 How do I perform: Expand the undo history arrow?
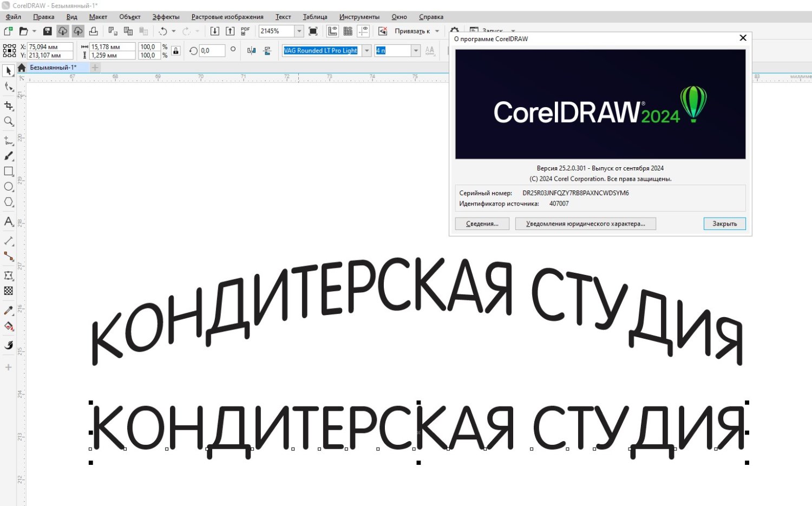[x=174, y=31]
